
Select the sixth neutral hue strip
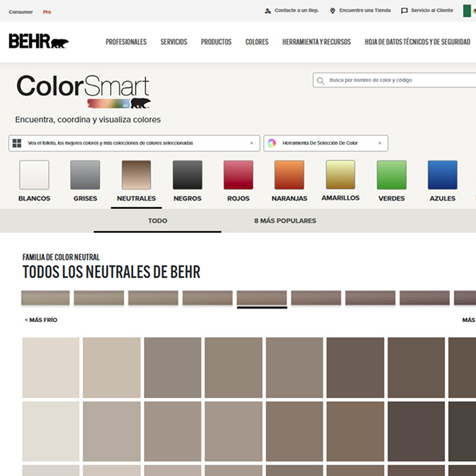tap(316, 298)
